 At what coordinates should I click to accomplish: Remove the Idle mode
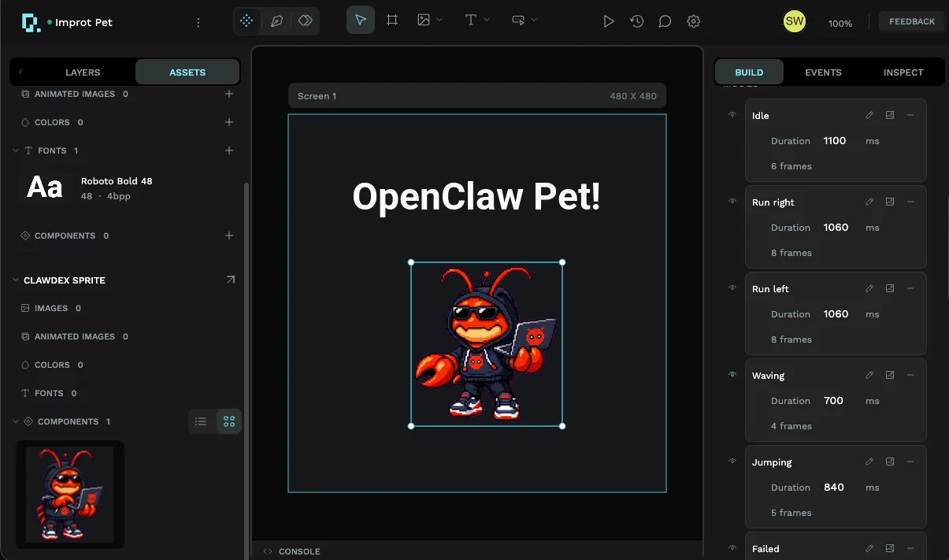(910, 115)
